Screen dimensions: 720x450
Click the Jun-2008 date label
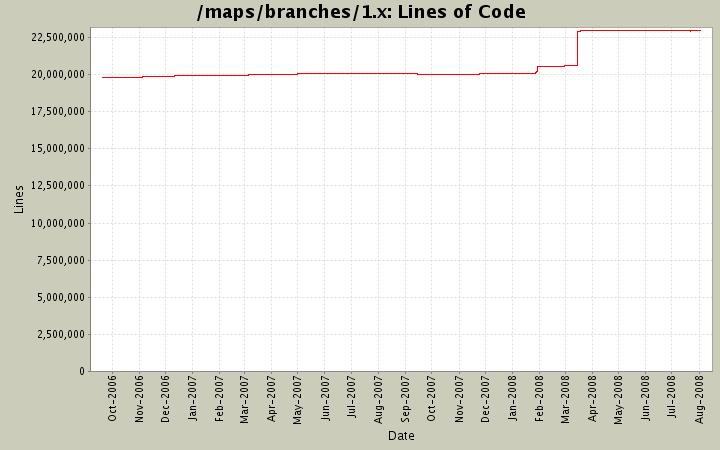[645, 398]
